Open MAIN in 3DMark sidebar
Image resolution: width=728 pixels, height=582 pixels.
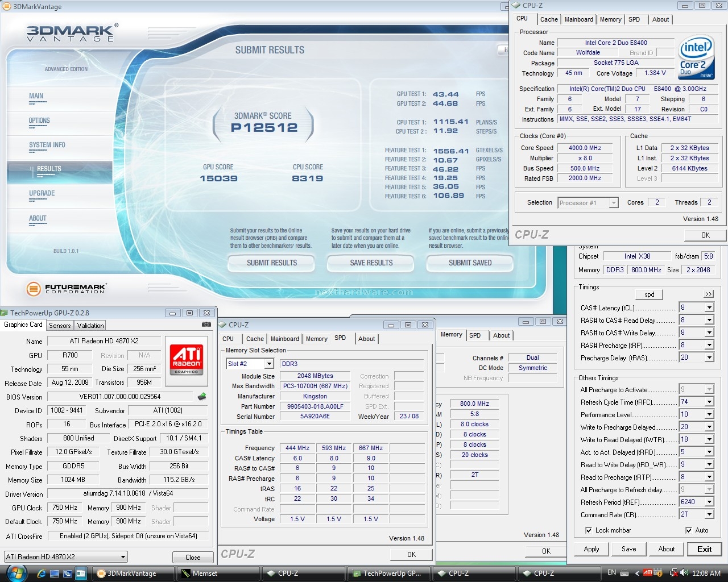(36, 96)
